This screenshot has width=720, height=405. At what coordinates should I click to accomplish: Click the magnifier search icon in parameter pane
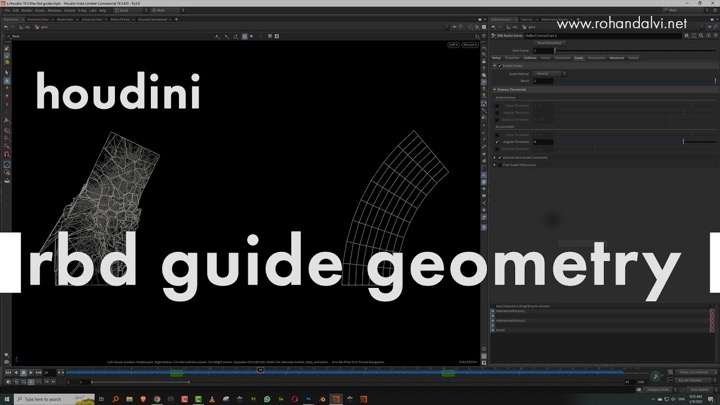pyautogui.click(x=701, y=35)
